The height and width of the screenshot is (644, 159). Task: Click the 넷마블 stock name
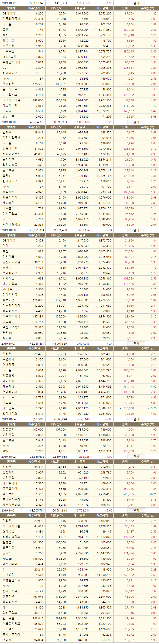[7, 639]
